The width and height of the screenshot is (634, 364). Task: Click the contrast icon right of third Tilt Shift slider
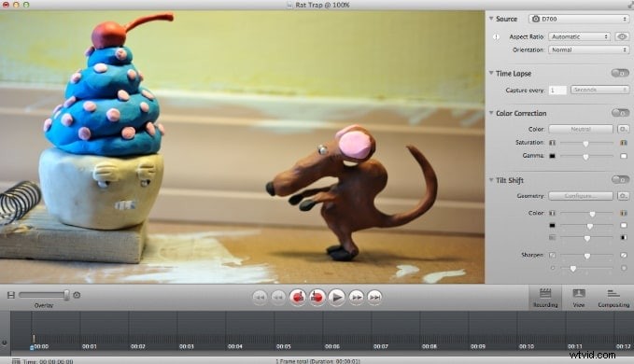click(x=624, y=238)
